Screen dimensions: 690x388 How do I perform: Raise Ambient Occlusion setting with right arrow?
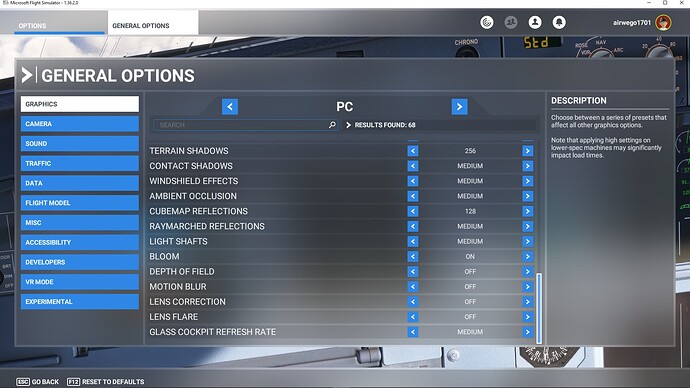(528, 196)
